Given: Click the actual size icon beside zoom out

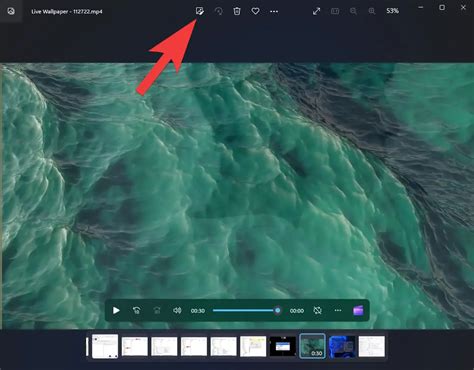Looking at the screenshot, I should pos(335,11).
